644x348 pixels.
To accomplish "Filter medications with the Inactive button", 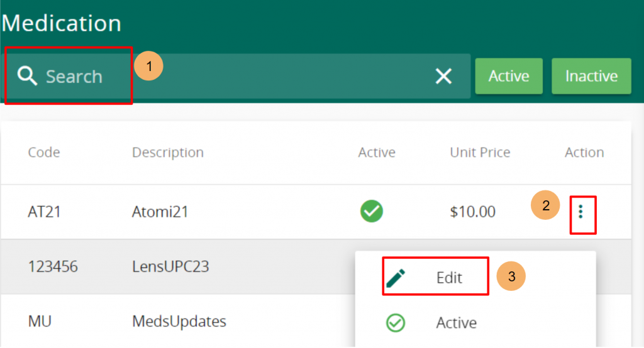I will tap(591, 76).
